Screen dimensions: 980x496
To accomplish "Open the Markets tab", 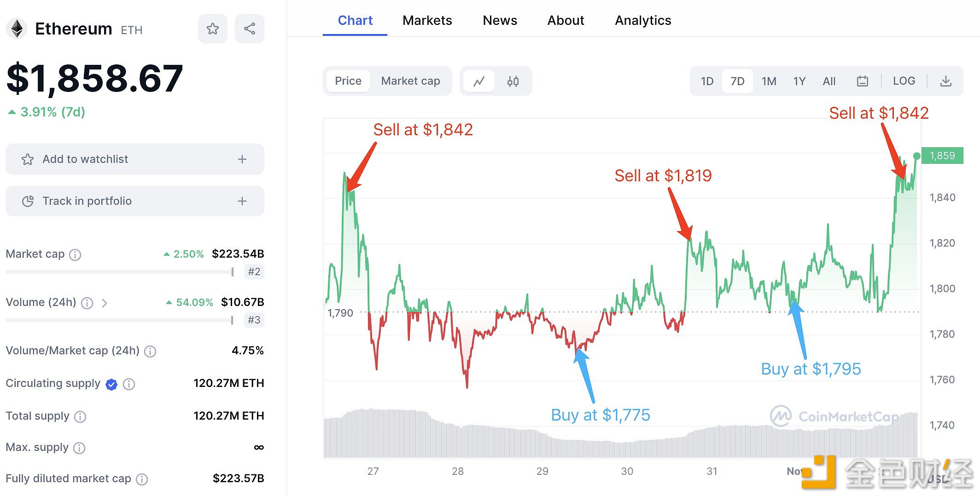I will pyautogui.click(x=427, y=20).
